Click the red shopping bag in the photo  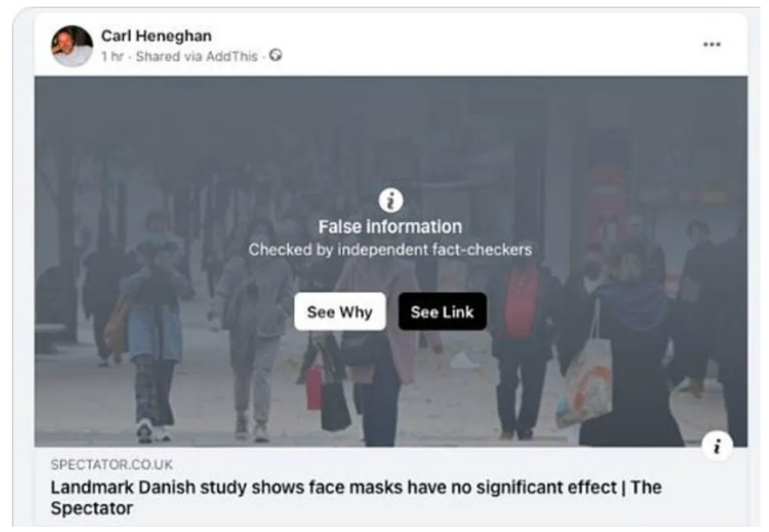[x=315, y=387]
